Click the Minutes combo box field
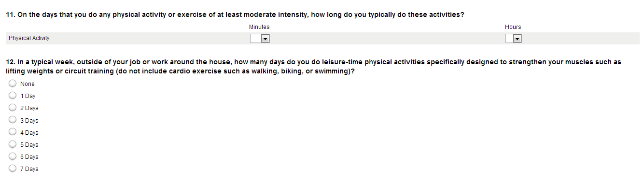 click(x=259, y=39)
